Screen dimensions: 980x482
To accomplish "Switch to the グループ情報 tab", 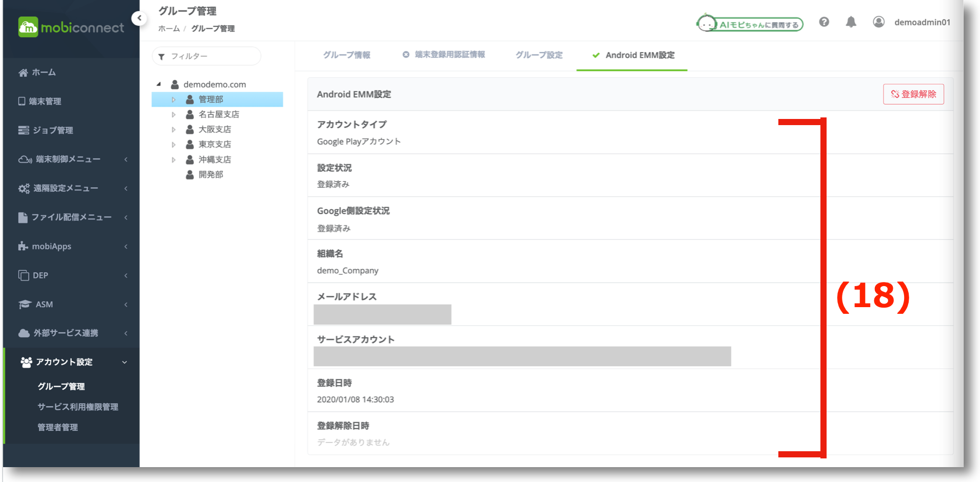I will [x=347, y=55].
